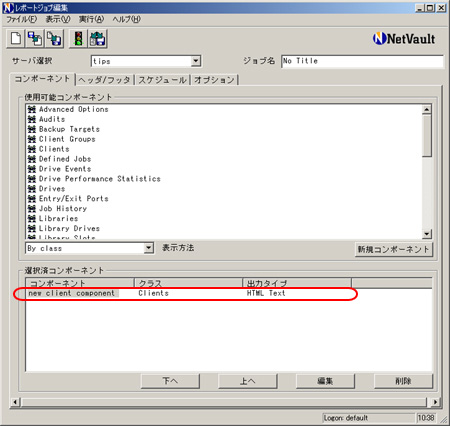450x426 pixels.
Task: Expand the server selection dropdown showing tips
Action: point(196,61)
